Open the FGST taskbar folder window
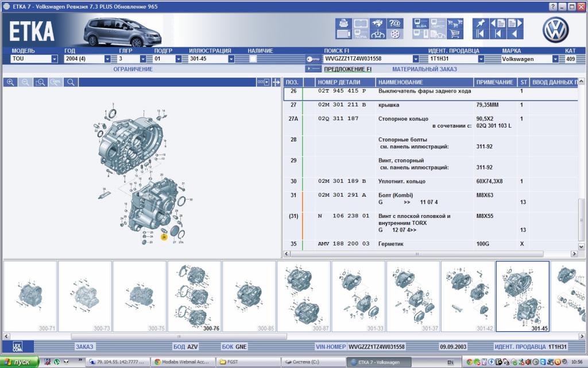The width and height of the screenshot is (588, 368). (248, 362)
